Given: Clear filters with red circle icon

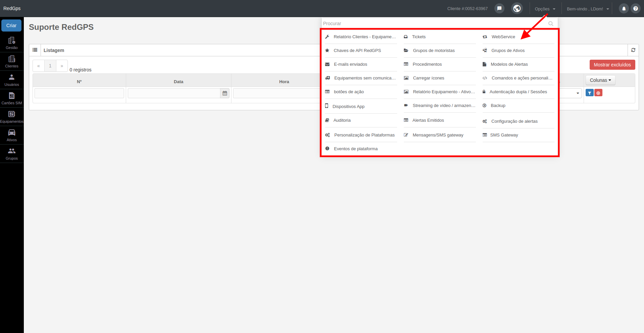Looking at the screenshot, I should [x=598, y=93].
